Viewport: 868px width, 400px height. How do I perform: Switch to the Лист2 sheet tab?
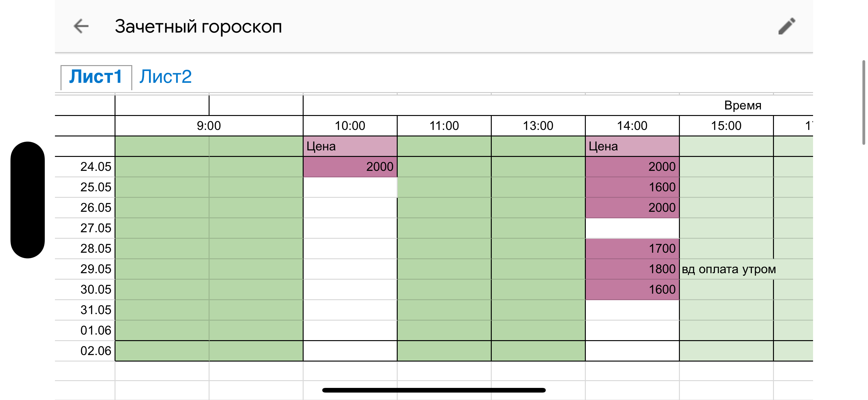tap(165, 77)
